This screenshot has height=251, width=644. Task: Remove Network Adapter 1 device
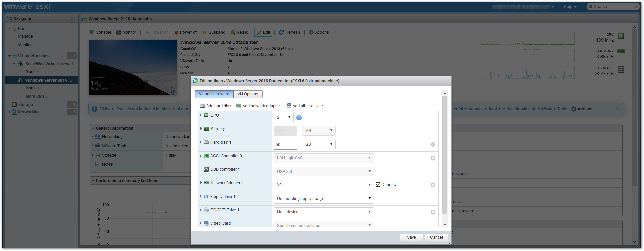tap(433, 185)
